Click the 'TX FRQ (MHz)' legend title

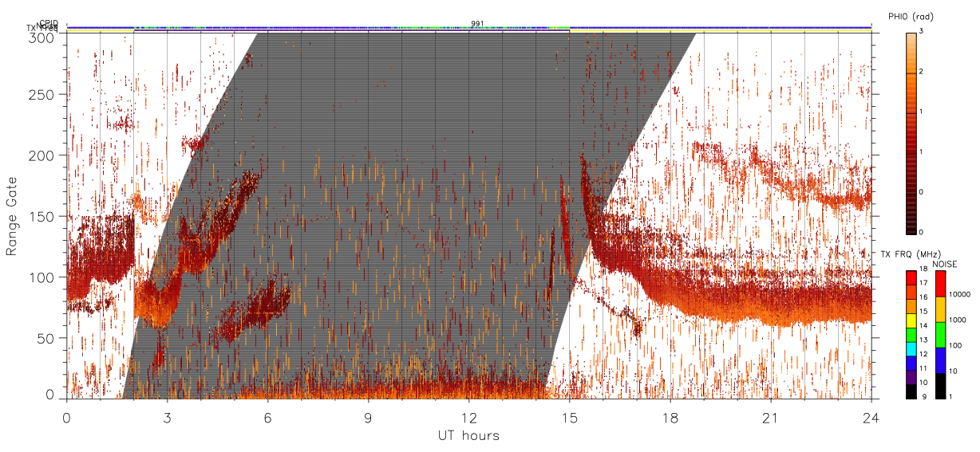tap(911, 254)
